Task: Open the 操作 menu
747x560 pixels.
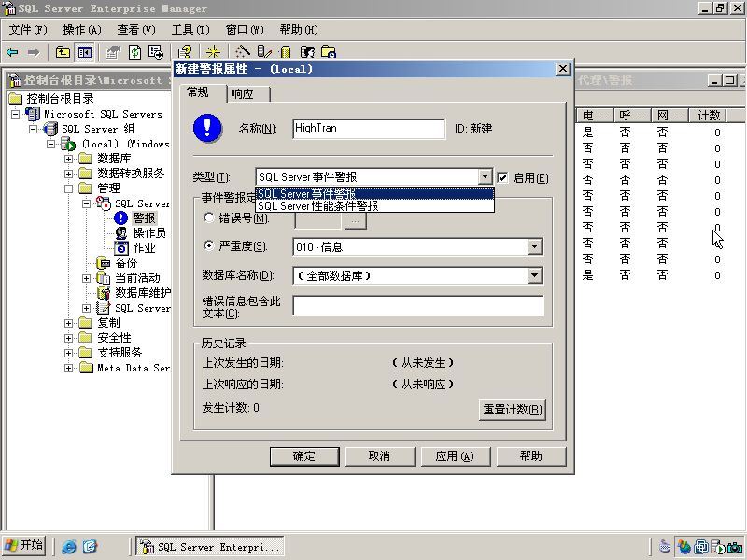Action: [x=82, y=30]
